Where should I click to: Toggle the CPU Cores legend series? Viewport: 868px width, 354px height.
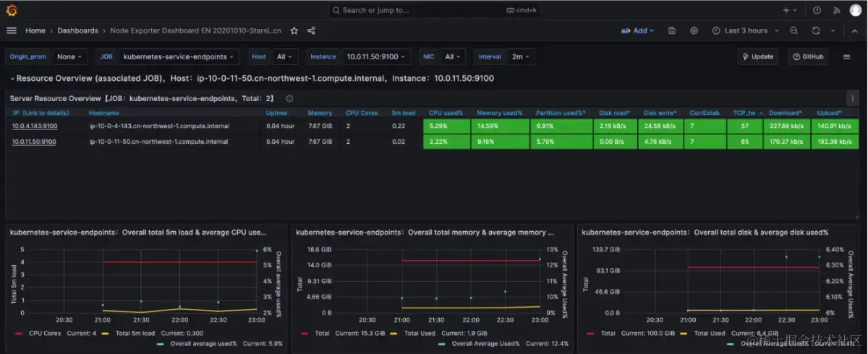pos(44,333)
